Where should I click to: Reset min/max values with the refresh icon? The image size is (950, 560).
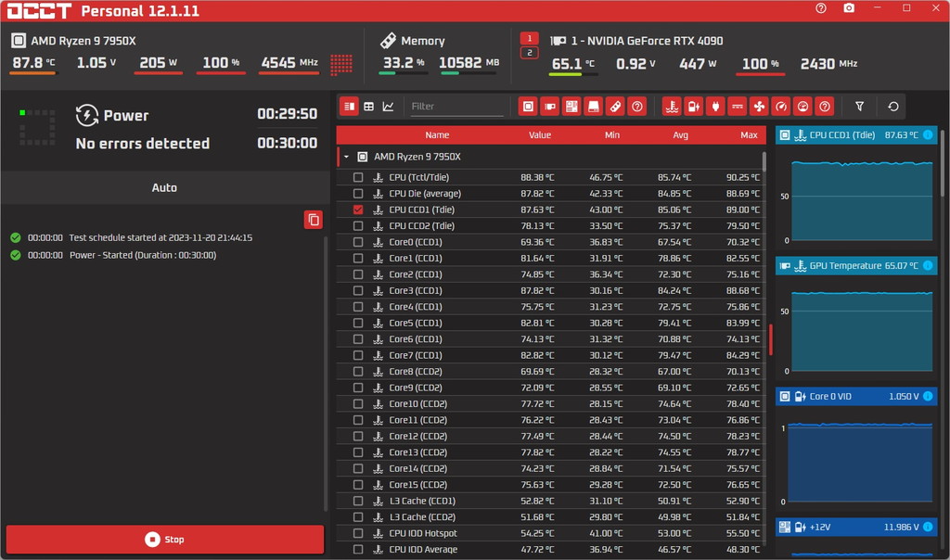(893, 107)
